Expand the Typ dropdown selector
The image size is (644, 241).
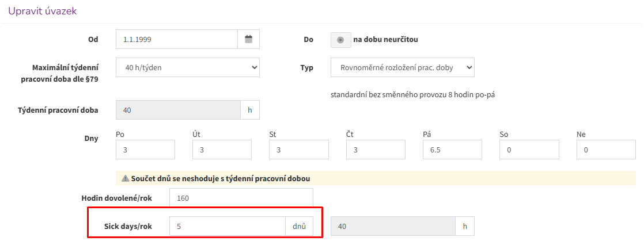[403, 67]
